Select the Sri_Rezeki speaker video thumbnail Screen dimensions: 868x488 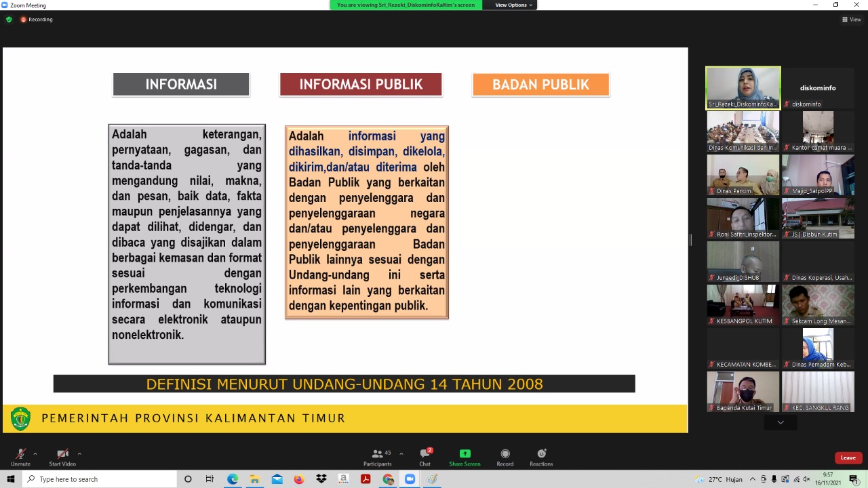(x=743, y=87)
